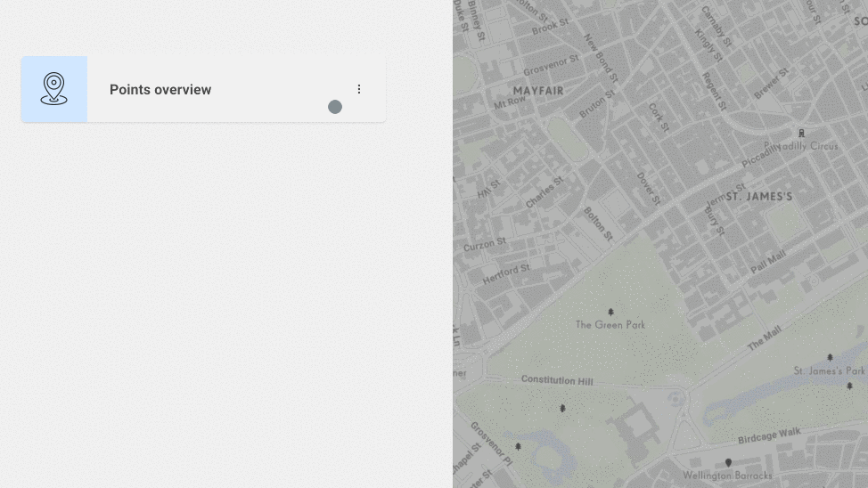Screen dimensions: 868x488
Task: Select the tree icon above St. James's Park label
Action: tap(830, 357)
